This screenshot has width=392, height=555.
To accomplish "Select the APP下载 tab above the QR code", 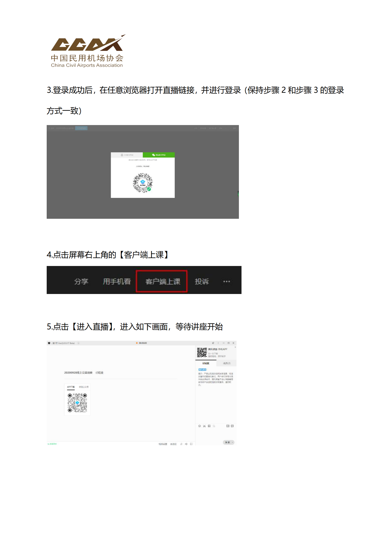I will tap(71, 387).
